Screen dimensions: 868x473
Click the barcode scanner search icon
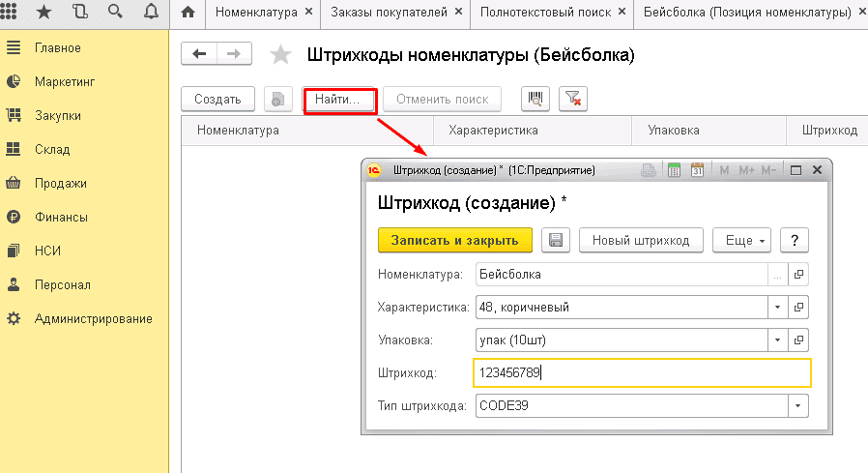point(535,99)
